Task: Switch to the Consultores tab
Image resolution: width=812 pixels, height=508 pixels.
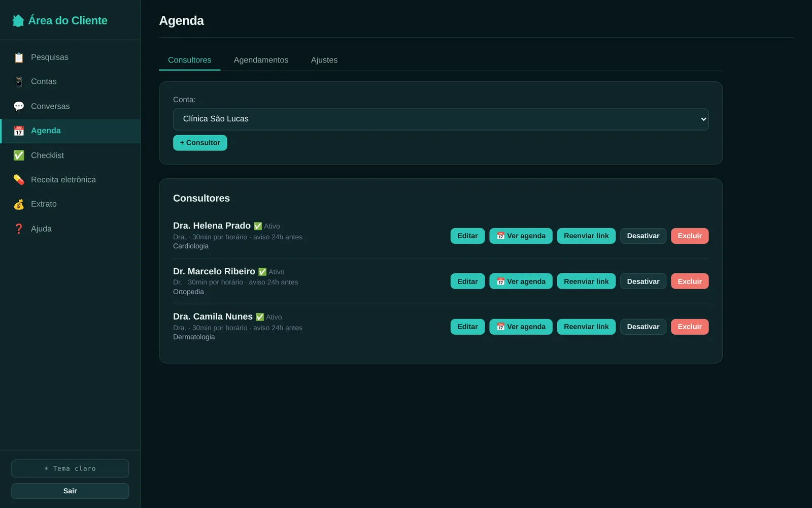Action: [189, 60]
